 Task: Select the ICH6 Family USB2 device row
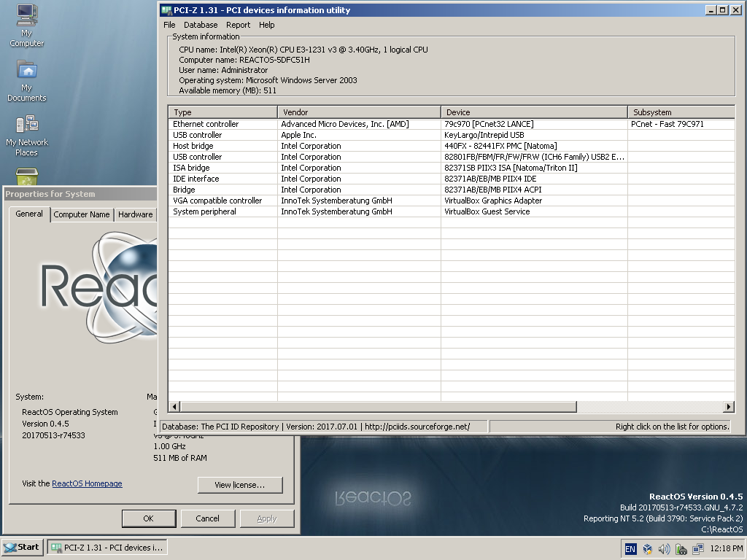click(x=451, y=157)
